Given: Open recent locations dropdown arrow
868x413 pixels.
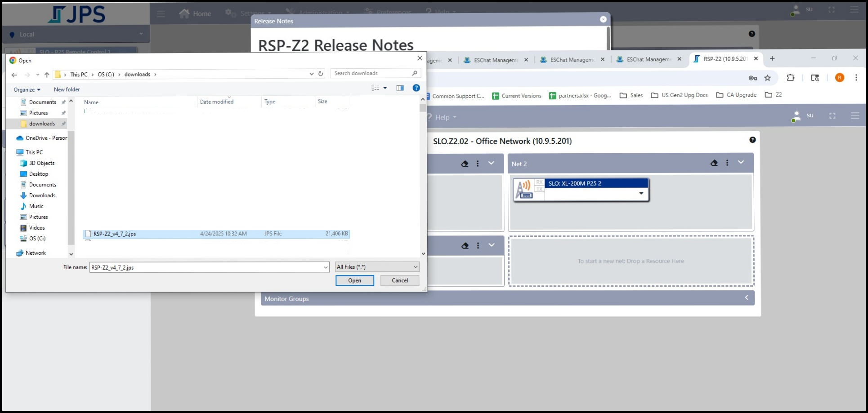Looking at the screenshot, I should click(x=37, y=75).
